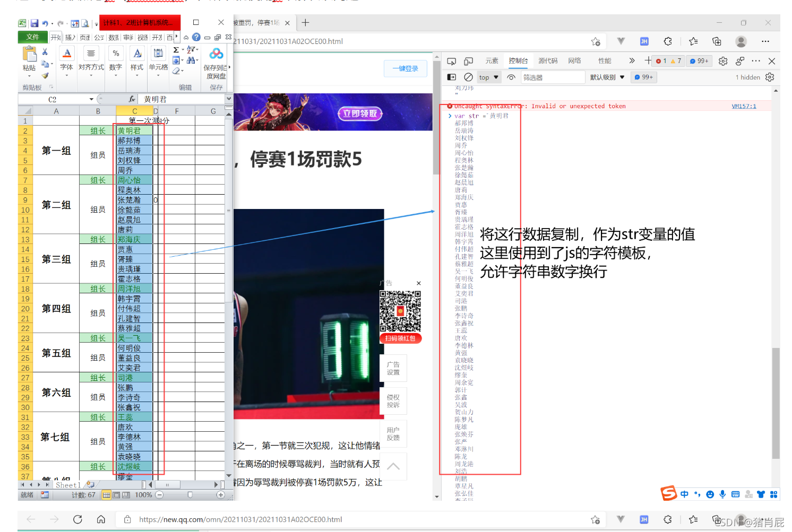
Task: Zoom in with Excel plus button
Action: coord(220,495)
